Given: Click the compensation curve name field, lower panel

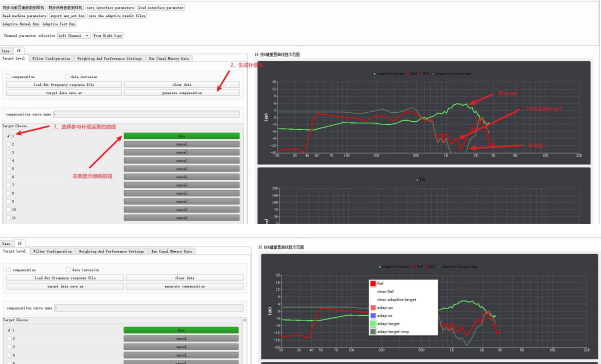Looking at the screenshot, I should coord(149,308).
